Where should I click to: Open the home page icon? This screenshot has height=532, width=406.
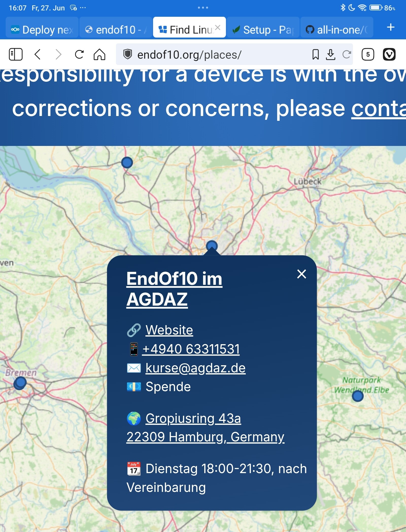(99, 54)
